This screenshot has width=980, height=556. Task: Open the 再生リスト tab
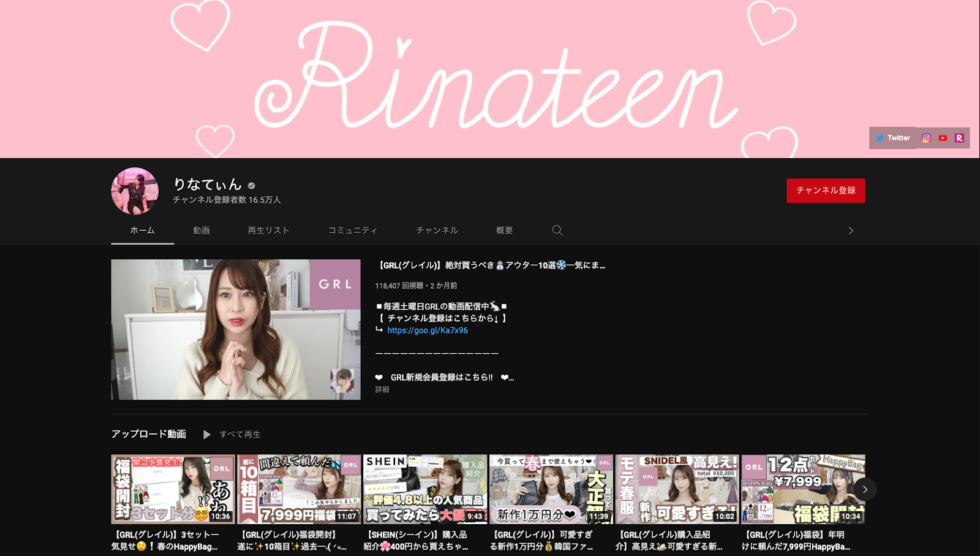tap(268, 230)
